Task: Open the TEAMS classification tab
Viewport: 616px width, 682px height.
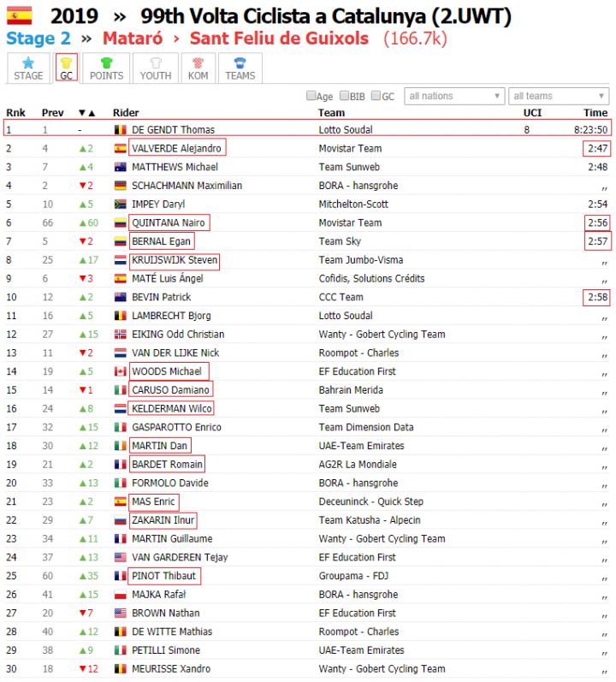Action: pyautogui.click(x=240, y=68)
